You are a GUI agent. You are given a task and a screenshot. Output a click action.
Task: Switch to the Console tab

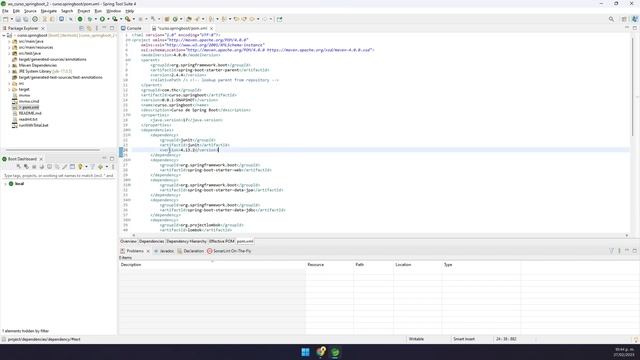pyautogui.click(x=131, y=29)
